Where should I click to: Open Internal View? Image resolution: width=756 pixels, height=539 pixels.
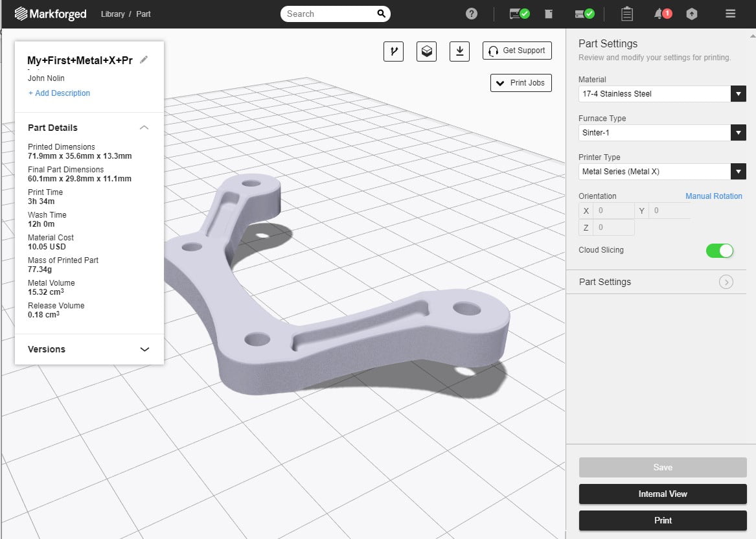pos(663,494)
